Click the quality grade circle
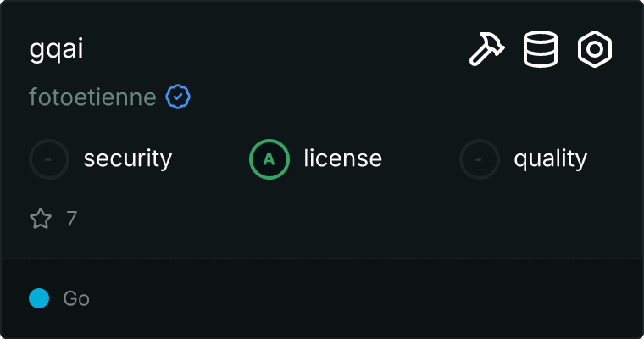Screen dimensions: 644x339 480,159
